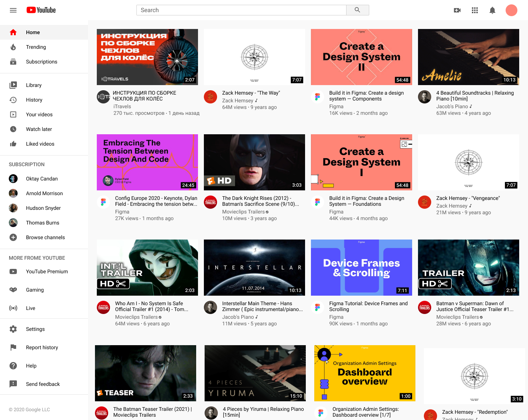
Task: Click Movieclips Trailers avatar beside Dark Knight Rises
Action: coord(210,202)
